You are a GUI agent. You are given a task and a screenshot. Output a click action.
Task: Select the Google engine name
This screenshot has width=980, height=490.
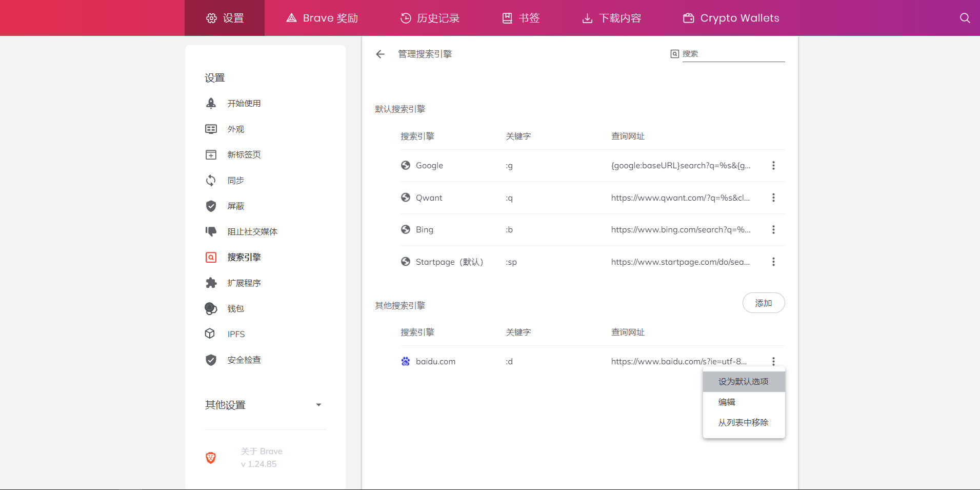429,165
